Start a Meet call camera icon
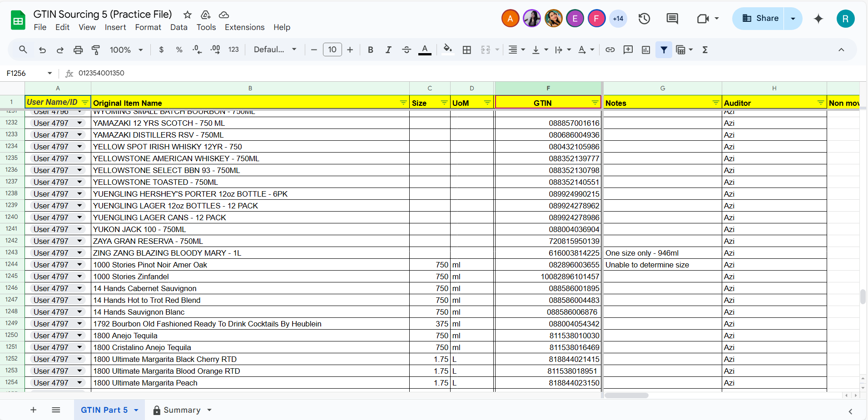This screenshot has height=420, width=868. point(703,19)
